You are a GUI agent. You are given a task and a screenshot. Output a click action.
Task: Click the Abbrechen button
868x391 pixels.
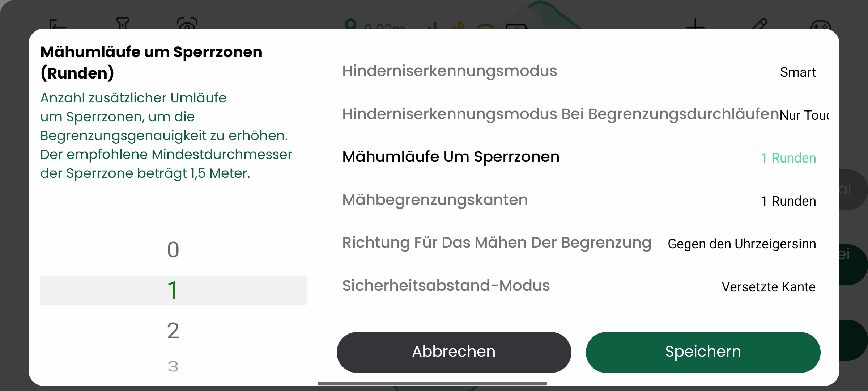click(x=454, y=352)
